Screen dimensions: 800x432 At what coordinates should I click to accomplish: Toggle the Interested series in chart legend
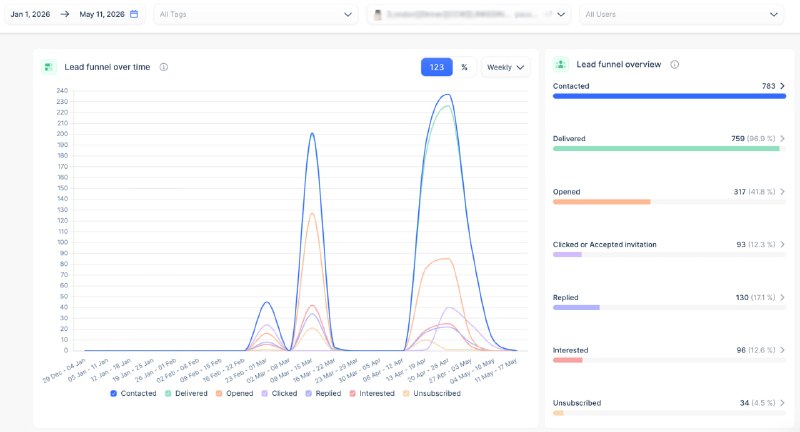tap(372, 393)
